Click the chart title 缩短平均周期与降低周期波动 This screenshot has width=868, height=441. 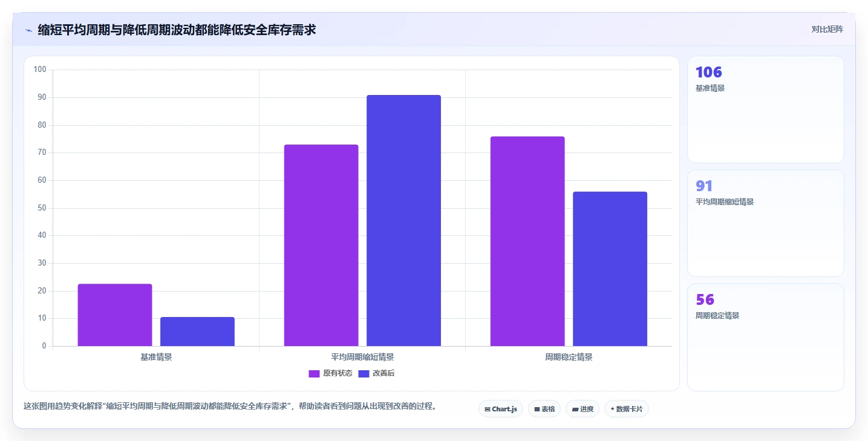(177, 30)
